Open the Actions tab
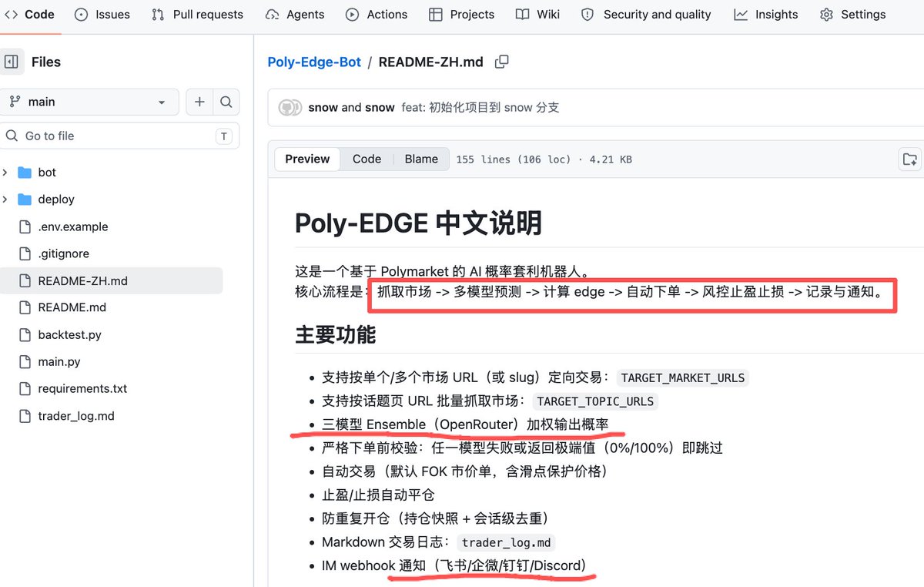 [377, 14]
